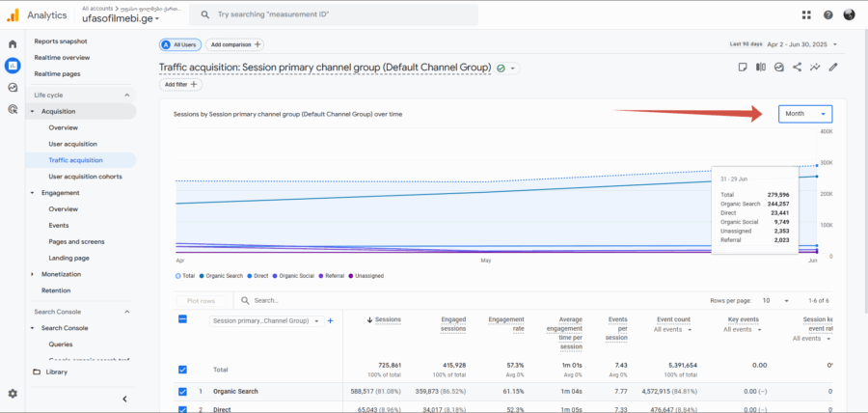This screenshot has width=868, height=413.
Task: Open Queries under Search Console
Action: 61,344
